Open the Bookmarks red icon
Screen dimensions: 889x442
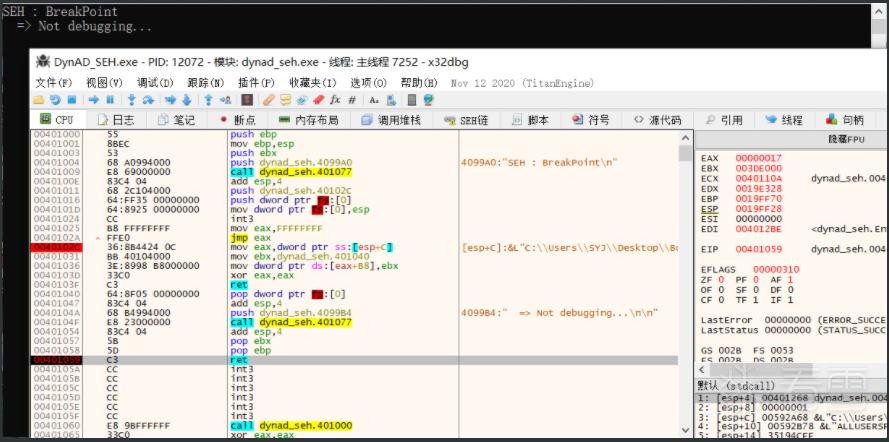point(319,100)
